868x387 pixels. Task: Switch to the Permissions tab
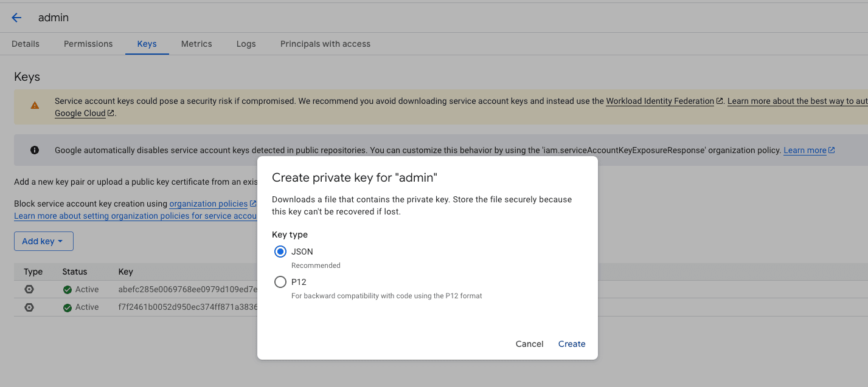(88, 43)
